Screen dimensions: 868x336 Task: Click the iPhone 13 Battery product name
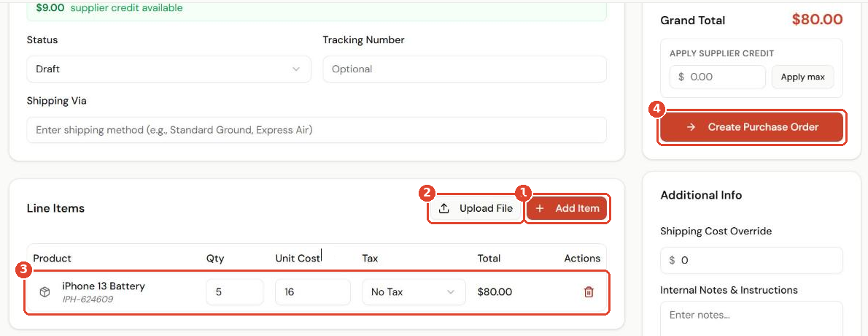pyautogui.click(x=104, y=286)
